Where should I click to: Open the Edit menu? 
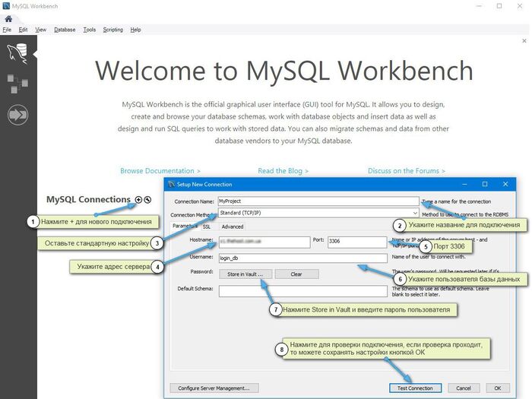[x=23, y=30]
